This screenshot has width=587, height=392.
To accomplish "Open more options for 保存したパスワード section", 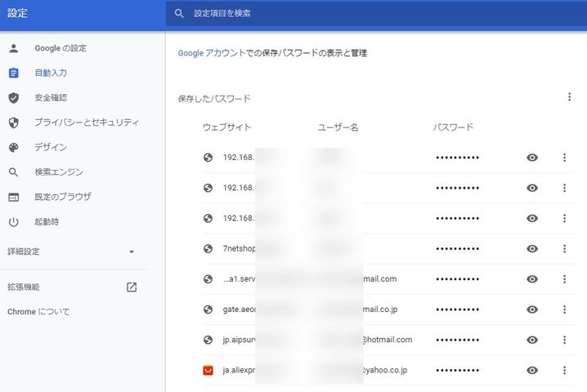I will click(x=569, y=97).
